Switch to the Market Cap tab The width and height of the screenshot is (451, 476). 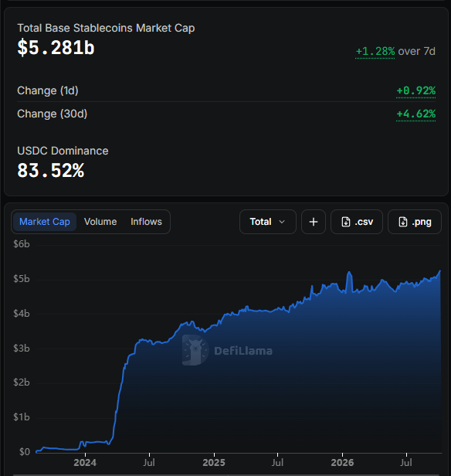[45, 222]
